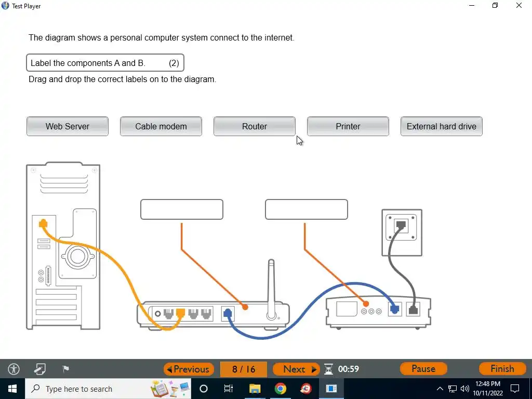532x399 pixels.
Task: Launch Google Chrome from taskbar
Action: pos(280,389)
